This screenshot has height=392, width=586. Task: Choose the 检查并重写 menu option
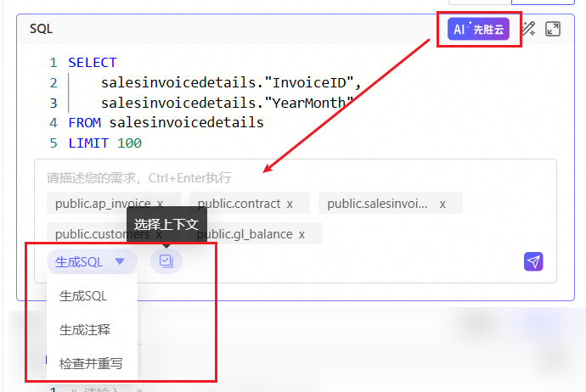coord(91,363)
